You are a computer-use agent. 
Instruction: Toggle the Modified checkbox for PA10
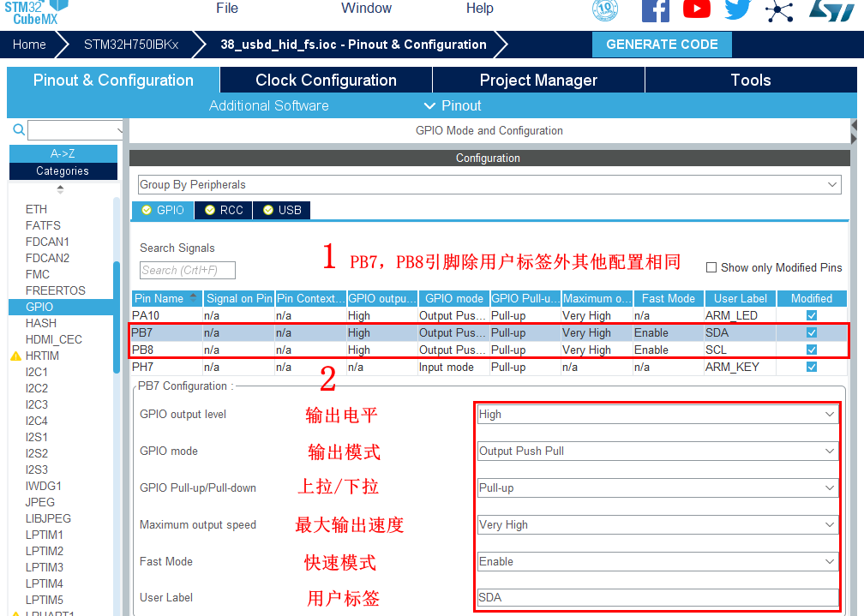812,315
